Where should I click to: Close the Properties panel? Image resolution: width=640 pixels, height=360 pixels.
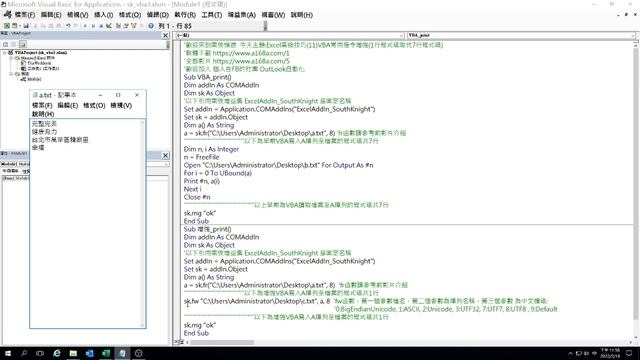coord(165,155)
